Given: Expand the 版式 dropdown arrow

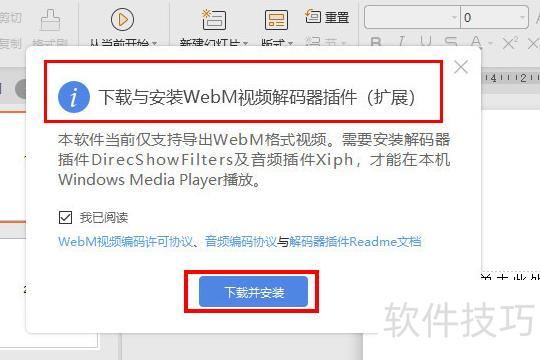Looking at the screenshot, I should tap(290, 43).
